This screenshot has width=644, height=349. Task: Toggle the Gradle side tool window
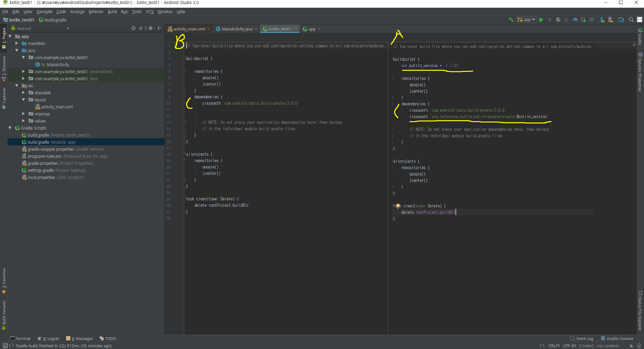coord(640,37)
